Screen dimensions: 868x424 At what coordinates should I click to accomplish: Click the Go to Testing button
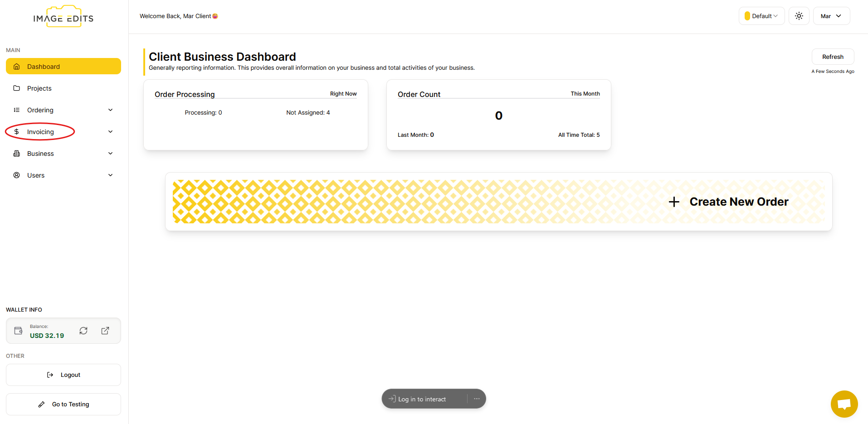coord(63,404)
